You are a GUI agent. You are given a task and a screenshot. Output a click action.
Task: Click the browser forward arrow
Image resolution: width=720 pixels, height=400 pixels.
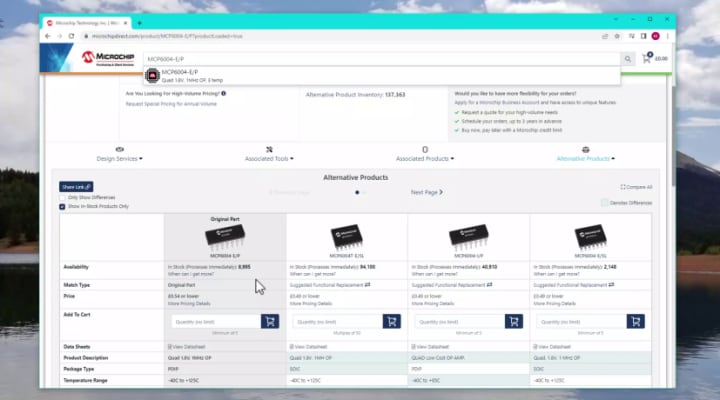pos(60,36)
